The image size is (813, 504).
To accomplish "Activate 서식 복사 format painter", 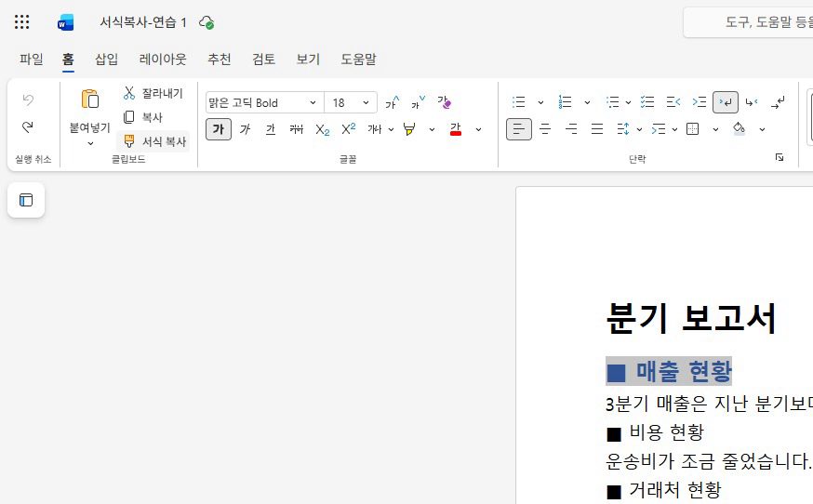I will (154, 141).
